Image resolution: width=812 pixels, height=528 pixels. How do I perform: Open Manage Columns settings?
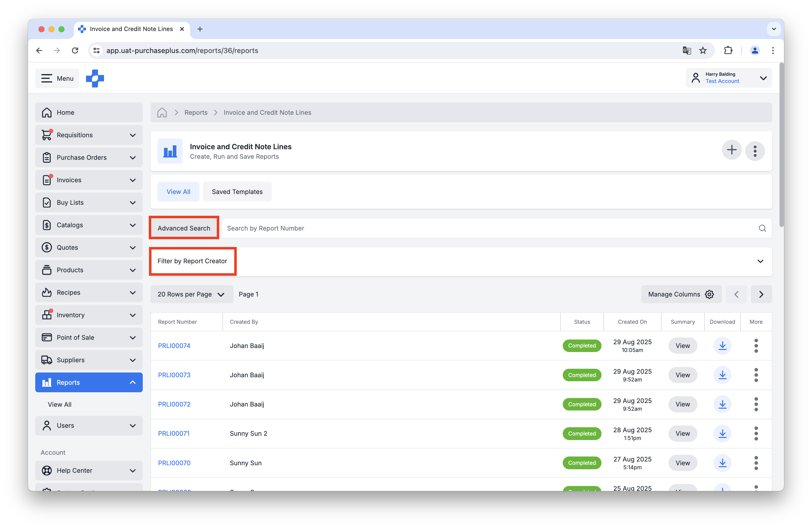coord(681,294)
